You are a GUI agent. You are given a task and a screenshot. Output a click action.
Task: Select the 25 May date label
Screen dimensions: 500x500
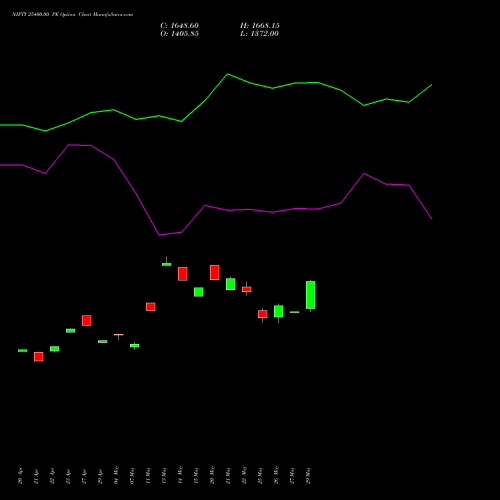point(260,475)
